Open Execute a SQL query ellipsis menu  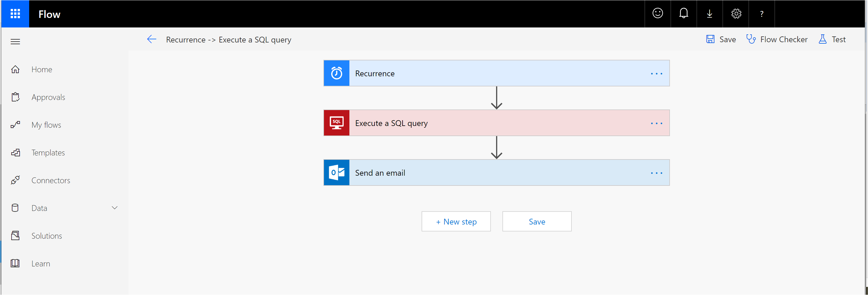coord(656,123)
